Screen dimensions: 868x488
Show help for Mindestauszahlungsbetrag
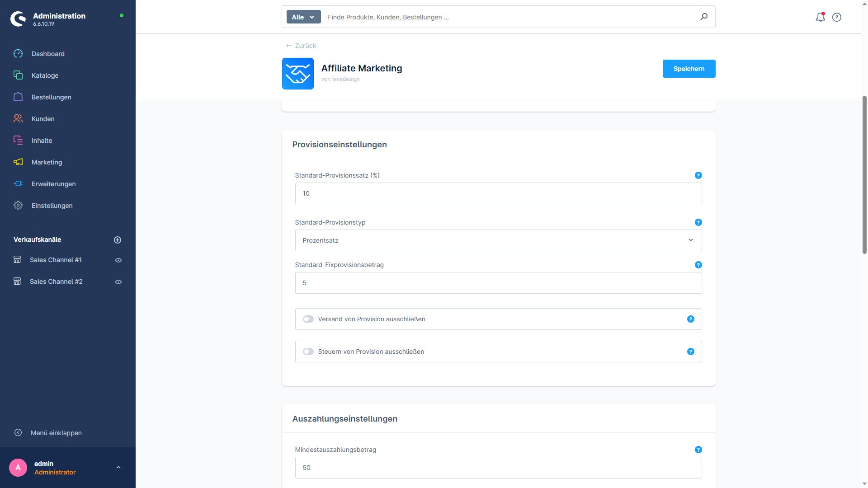(698, 450)
